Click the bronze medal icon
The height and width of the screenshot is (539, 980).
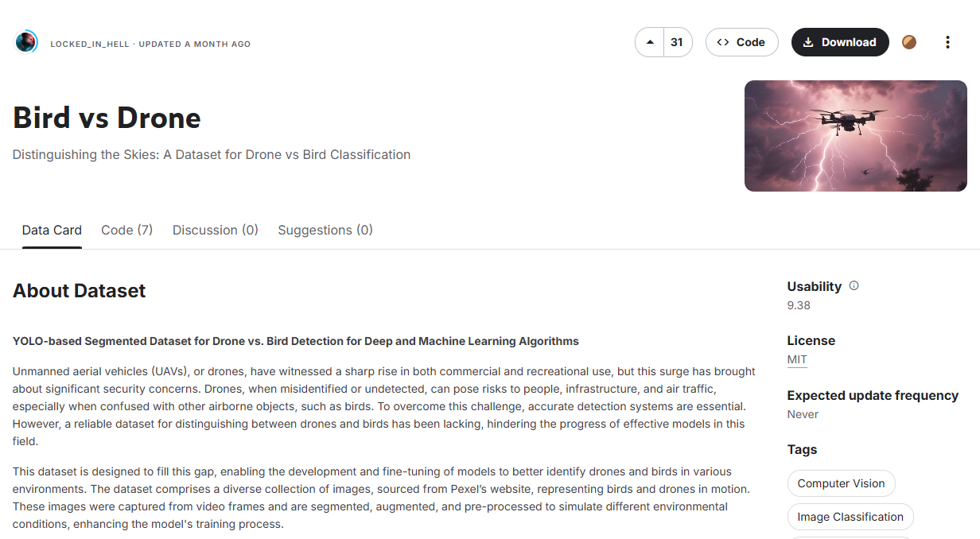tap(909, 42)
